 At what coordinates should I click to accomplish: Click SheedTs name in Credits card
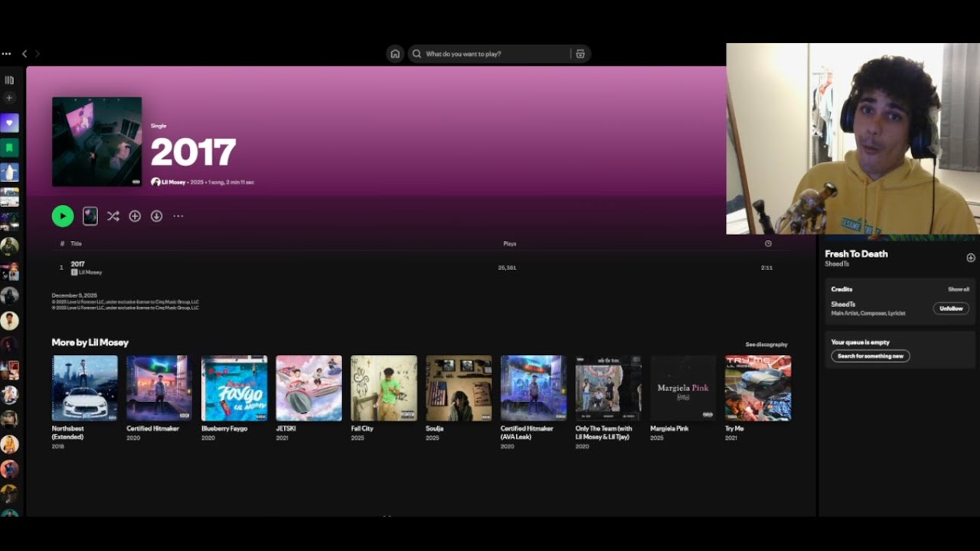(x=843, y=305)
